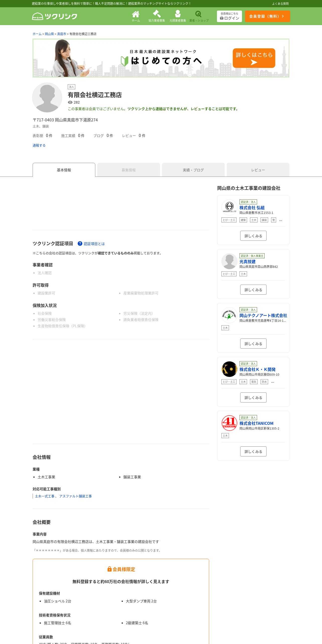The width and height of the screenshot is (322, 644).
Task: Click 舗装 tag on 弘組 card
Action: tap(264, 220)
